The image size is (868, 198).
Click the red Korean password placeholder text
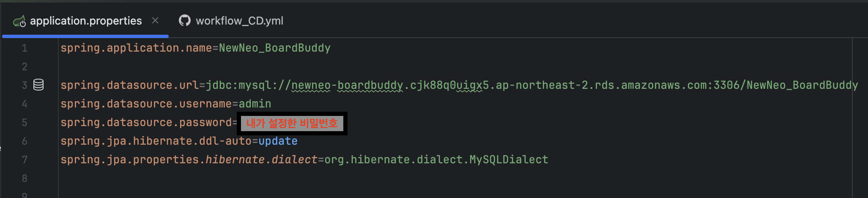click(292, 123)
